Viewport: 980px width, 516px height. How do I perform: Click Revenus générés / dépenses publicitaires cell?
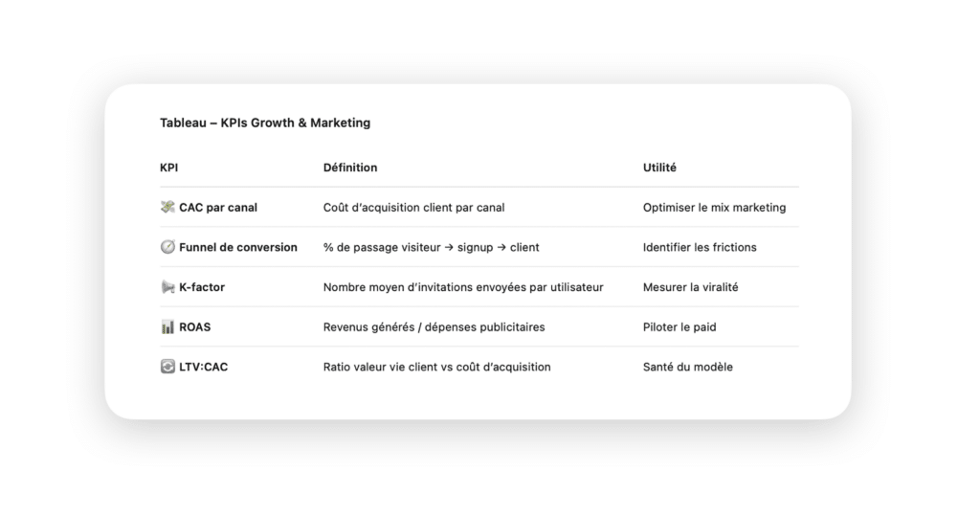434,327
